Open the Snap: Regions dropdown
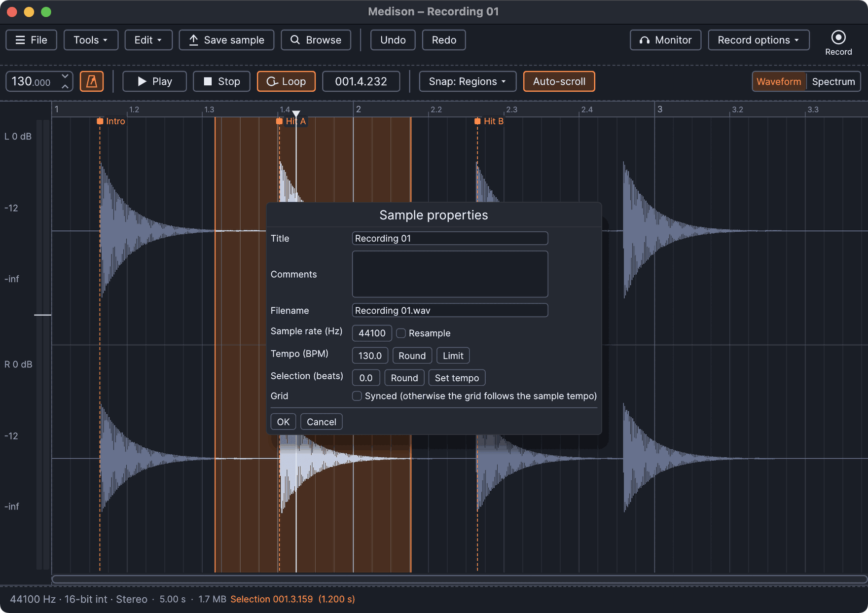The image size is (868, 613). point(468,81)
